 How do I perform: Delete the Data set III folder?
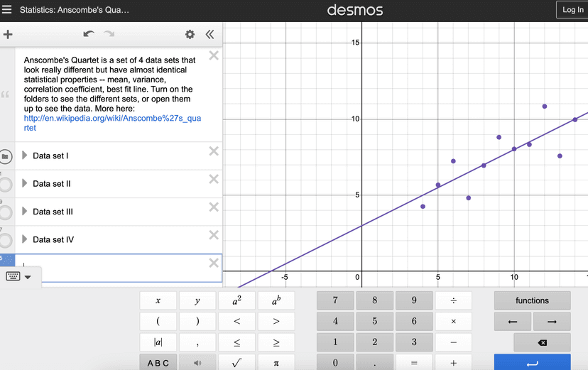[214, 207]
